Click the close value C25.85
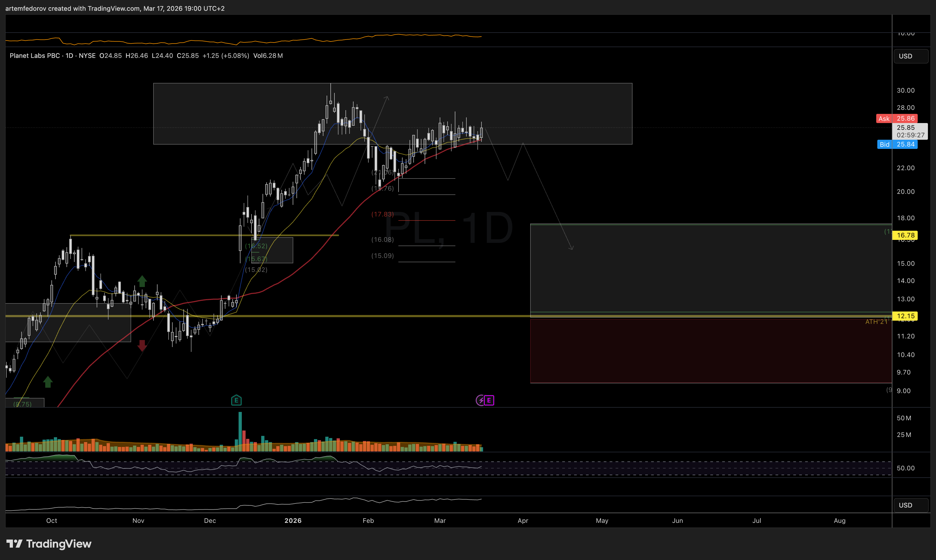 point(188,56)
